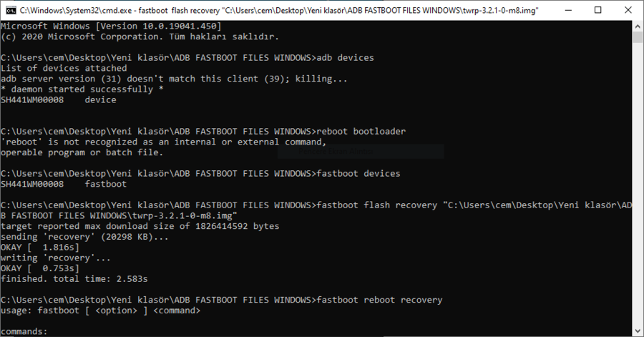Click the window title bar text
Image resolution: width=644 pixels, height=337 pixels.
click(279, 10)
